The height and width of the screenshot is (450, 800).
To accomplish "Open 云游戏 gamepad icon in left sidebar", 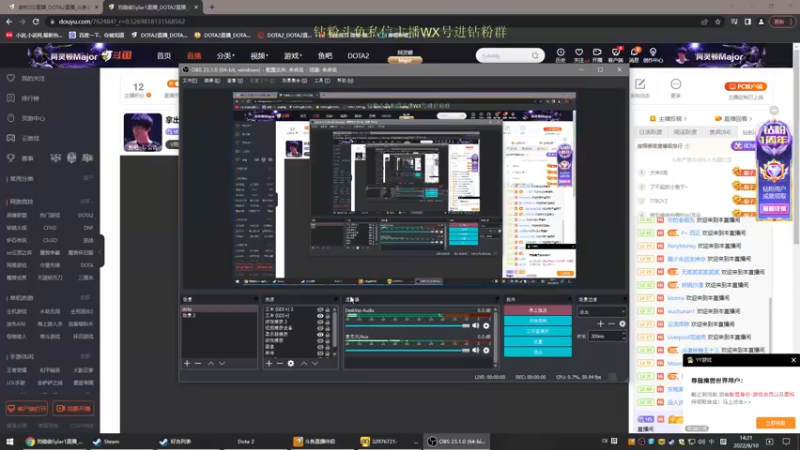I will click(11, 138).
